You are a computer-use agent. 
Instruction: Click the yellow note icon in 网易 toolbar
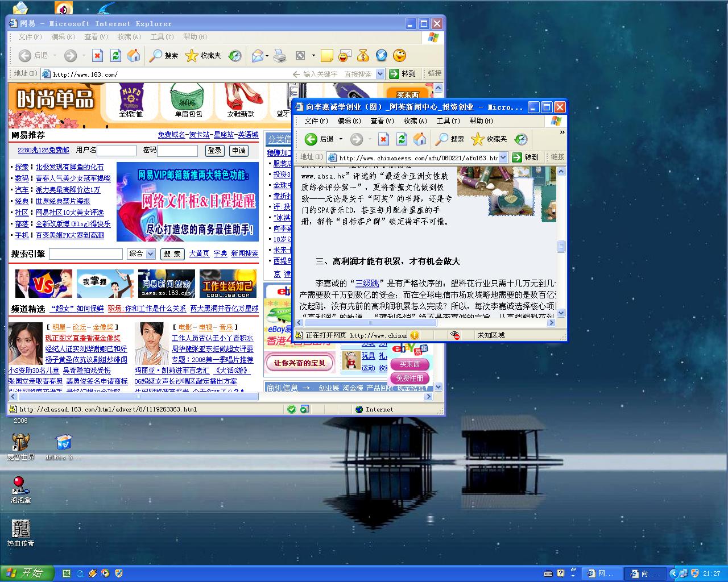[326, 56]
